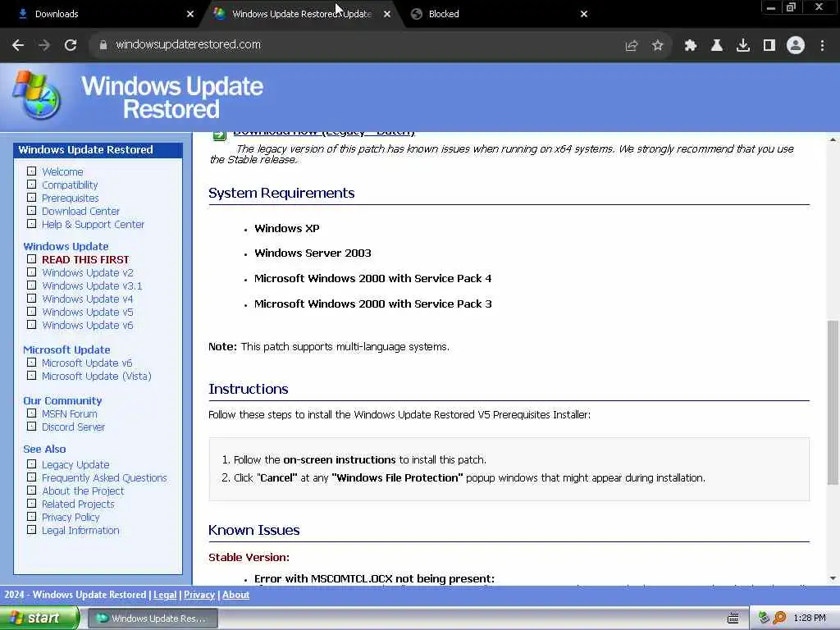Open Windows Update v5 link
Viewport: 840px width, 630px height.
click(88, 313)
